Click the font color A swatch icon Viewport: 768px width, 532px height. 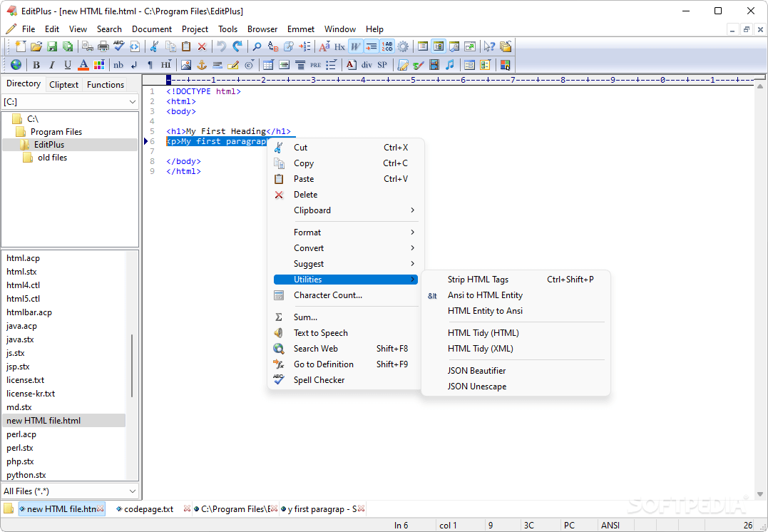tap(83, 65)
